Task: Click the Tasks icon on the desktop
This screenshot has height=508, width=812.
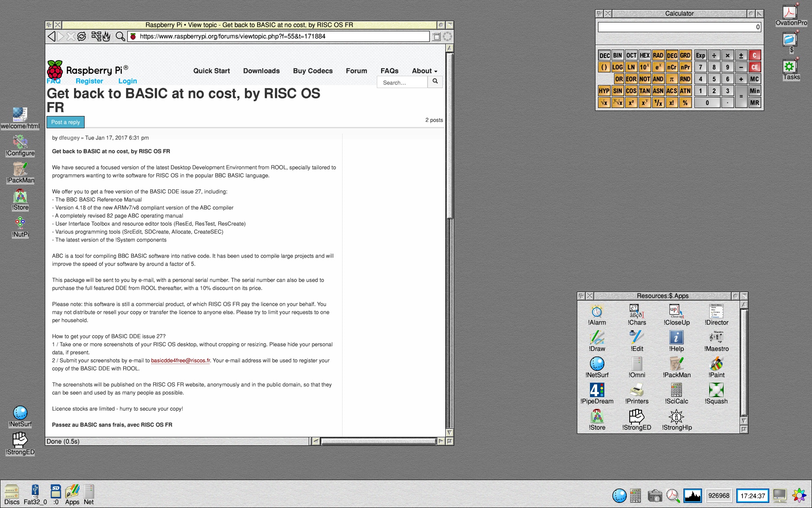Action: point(791,70)
